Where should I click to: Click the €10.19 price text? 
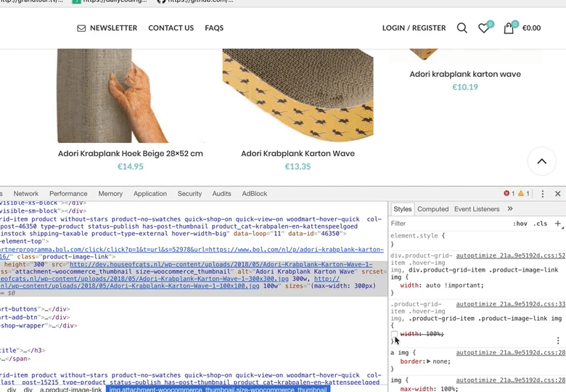click(x=465, y=87)
